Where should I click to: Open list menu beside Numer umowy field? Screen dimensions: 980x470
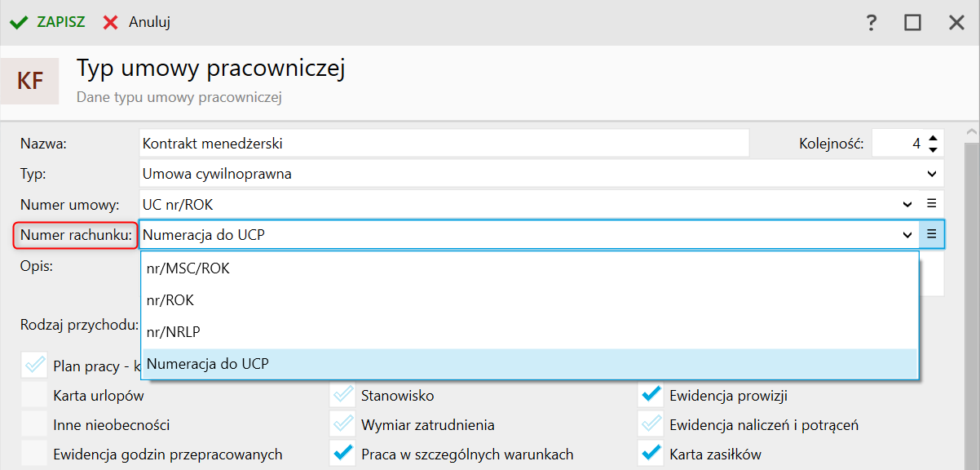[x=932, y=204]
